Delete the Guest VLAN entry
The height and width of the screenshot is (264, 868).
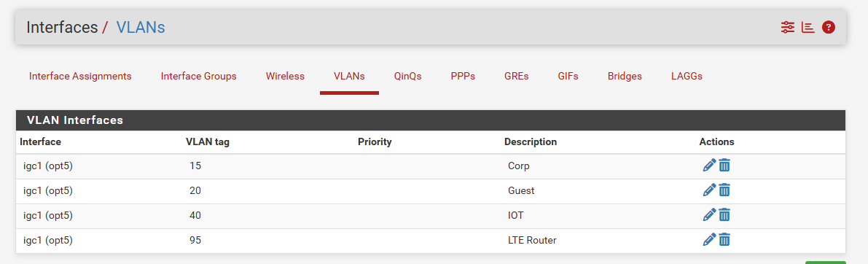724,190
